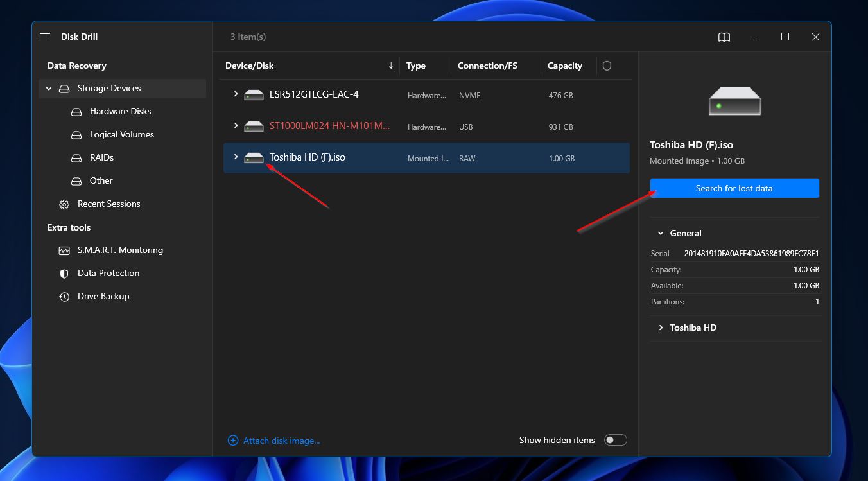868x481 pixels.
Task: Select the Toshiba HD (F).iso name text
Action: pyautogui.click(x=308, y=157)
